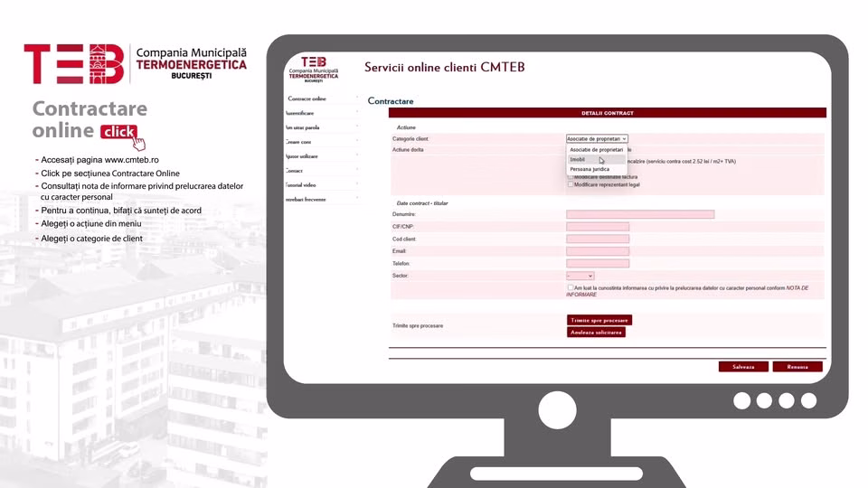Open the Contracte online sidebar item
The image size is (868, 488).
(x=307, y=99)
